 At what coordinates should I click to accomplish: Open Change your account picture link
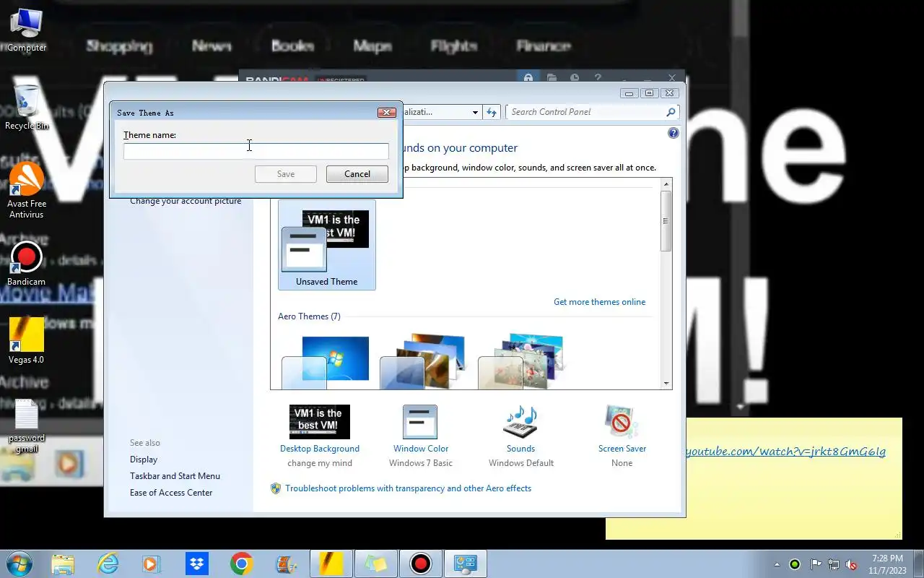coord(186,201)
